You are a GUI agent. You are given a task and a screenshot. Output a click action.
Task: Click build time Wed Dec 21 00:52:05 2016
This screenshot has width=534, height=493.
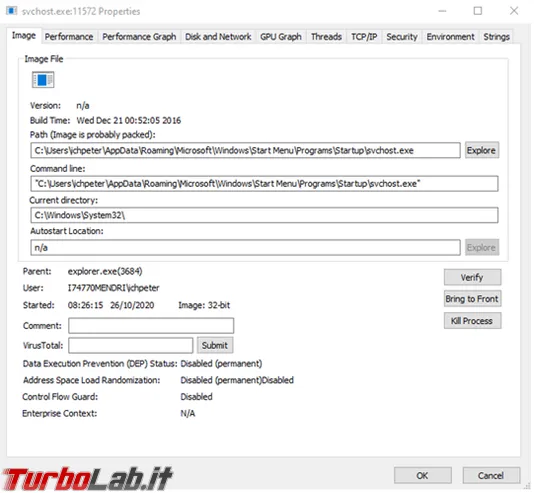click(x=129, y=121)
